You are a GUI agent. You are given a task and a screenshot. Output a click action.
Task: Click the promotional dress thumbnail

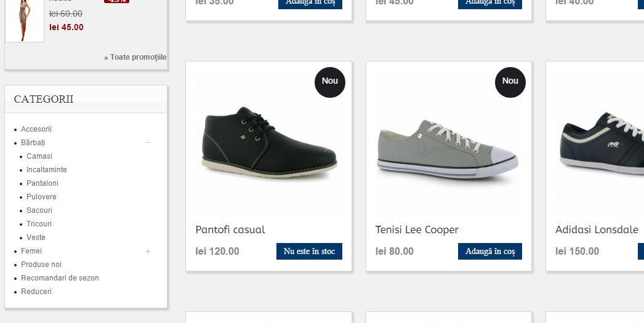click(x=25, y=20)
